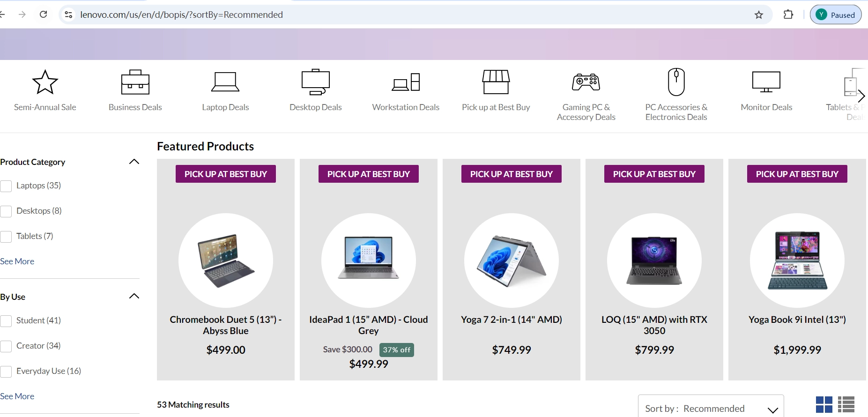Switch to list view layout
Screen dimensions: 868x417
[x=846, y=404]
